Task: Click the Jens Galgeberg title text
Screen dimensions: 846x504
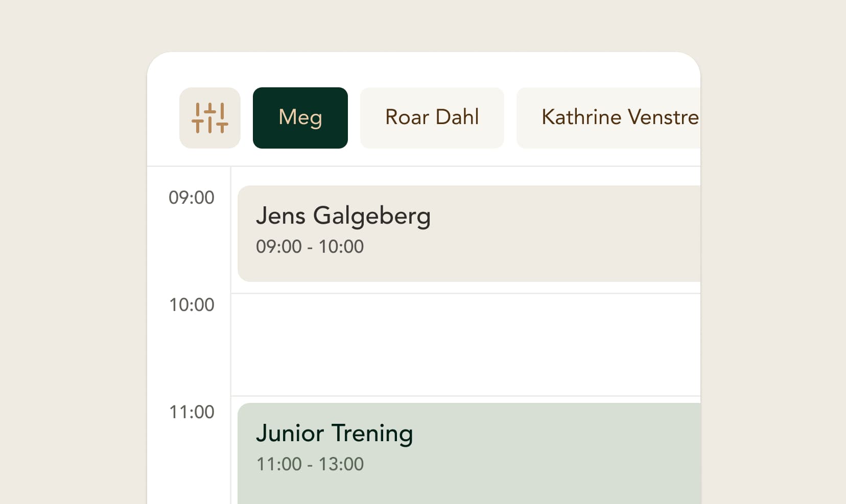Action: 343,216
